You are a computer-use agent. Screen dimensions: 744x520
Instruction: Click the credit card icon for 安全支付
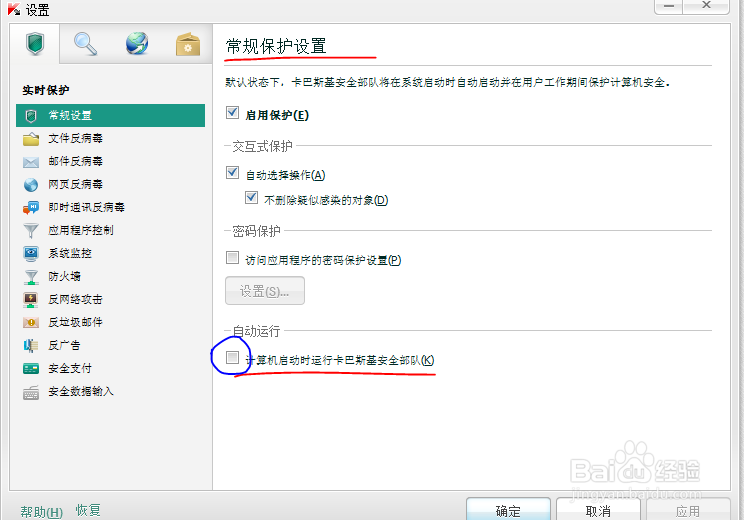coord(31,369)
